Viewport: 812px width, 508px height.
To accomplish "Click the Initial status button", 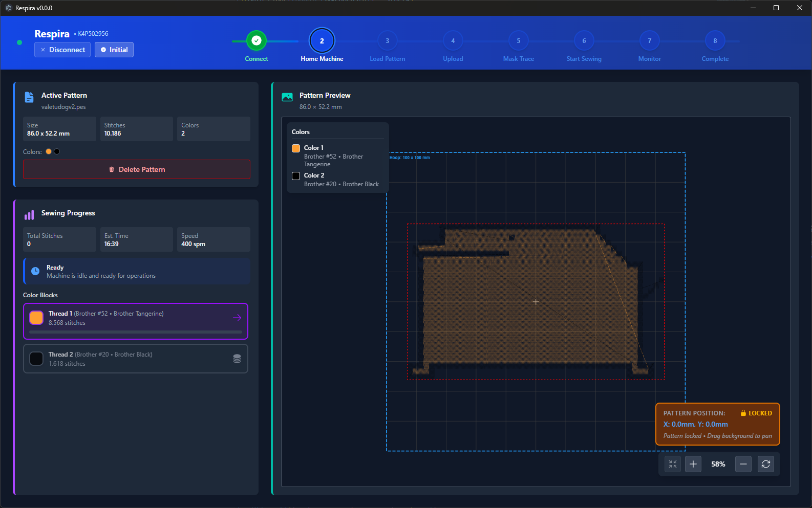I will tap(114, 50).
